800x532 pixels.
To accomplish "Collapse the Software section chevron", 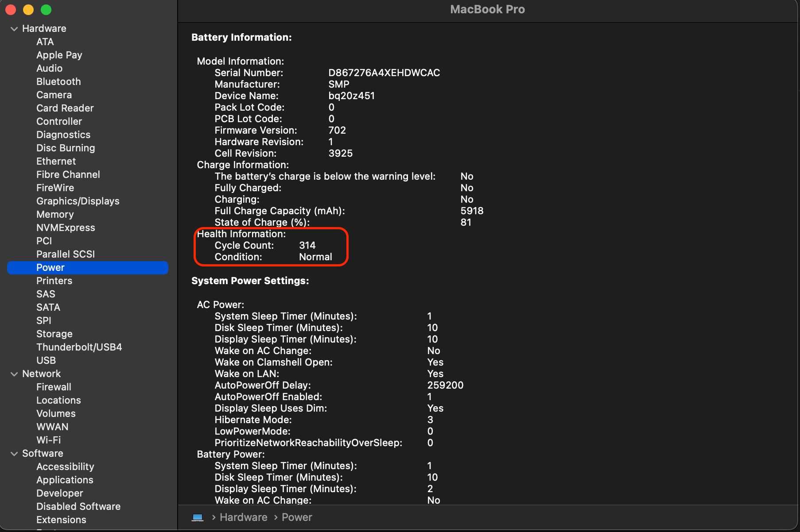I will pos(14,454).
